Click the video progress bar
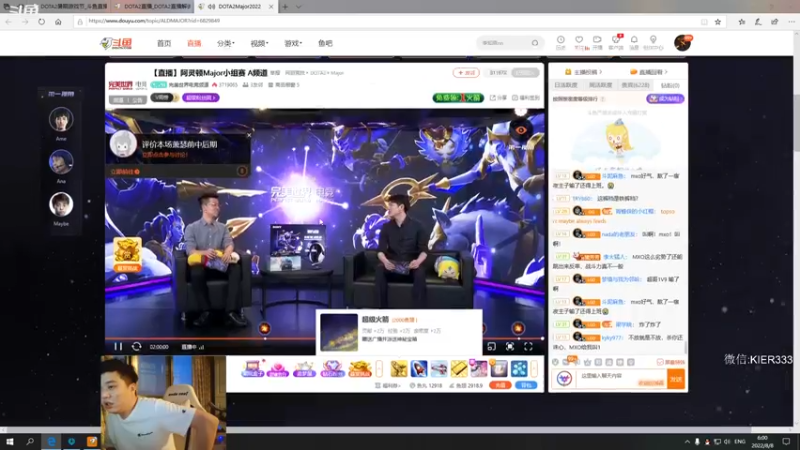 tap(324, 338)
